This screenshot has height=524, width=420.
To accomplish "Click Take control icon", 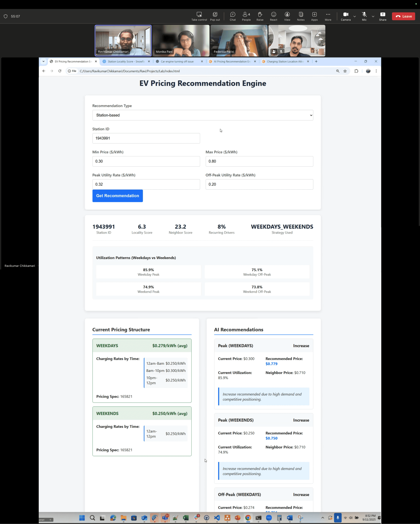I will click(199, 16).
